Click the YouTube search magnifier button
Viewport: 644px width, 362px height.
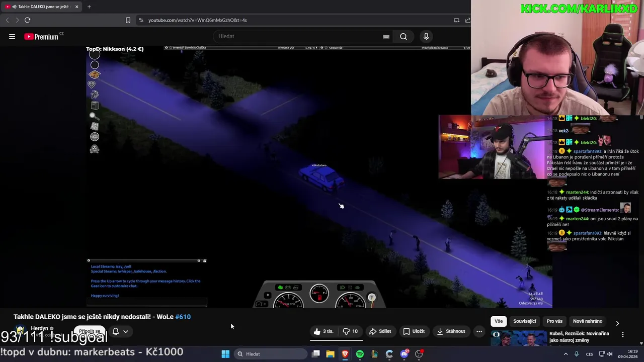coord(404,36)
